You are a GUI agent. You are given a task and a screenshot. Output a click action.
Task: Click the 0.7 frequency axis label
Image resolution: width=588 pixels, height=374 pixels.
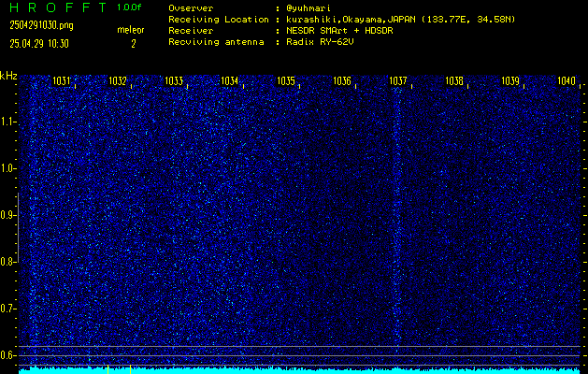click(7, 309)
